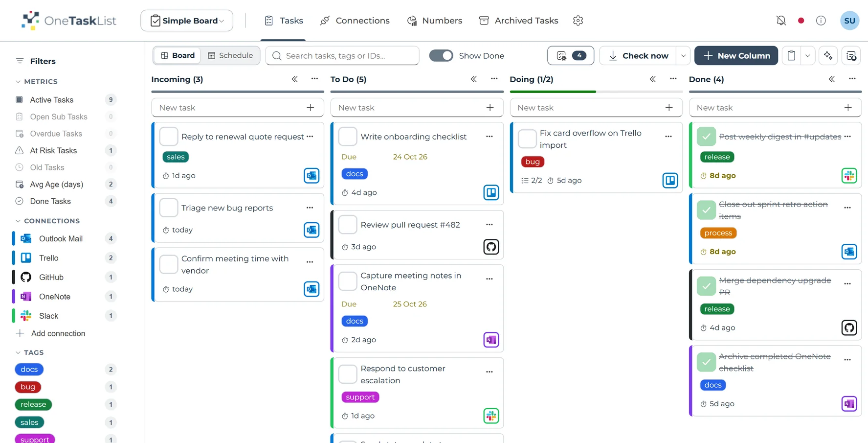The height and width of the screenshot is (443, 868).
Task: Check off Fix card overflow on Trello import
Action: (x=527, y=139)
